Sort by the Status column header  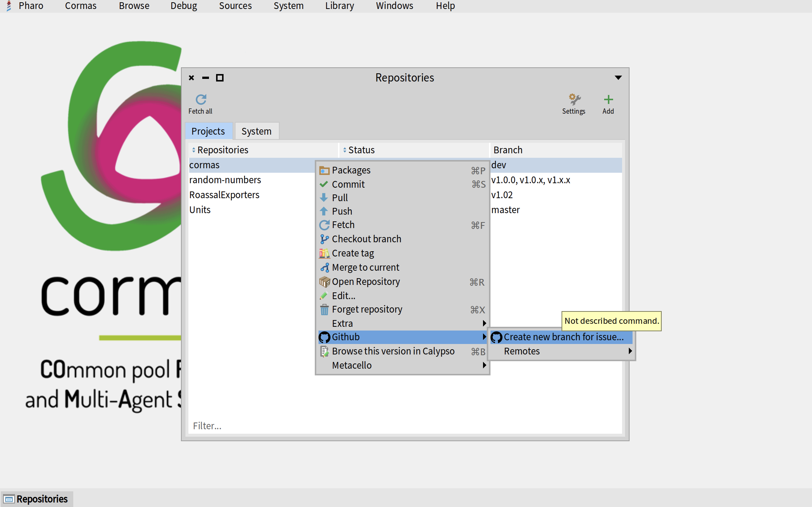tap(361, 150)
